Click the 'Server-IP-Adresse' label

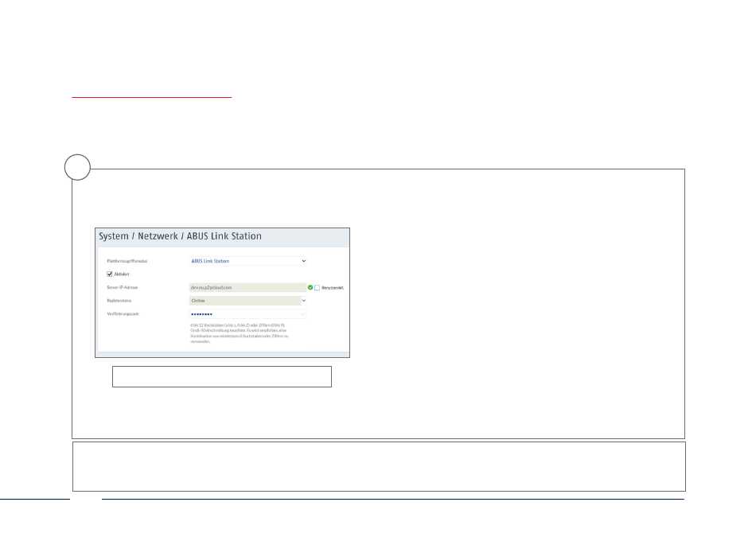click(x=123, y=288)
